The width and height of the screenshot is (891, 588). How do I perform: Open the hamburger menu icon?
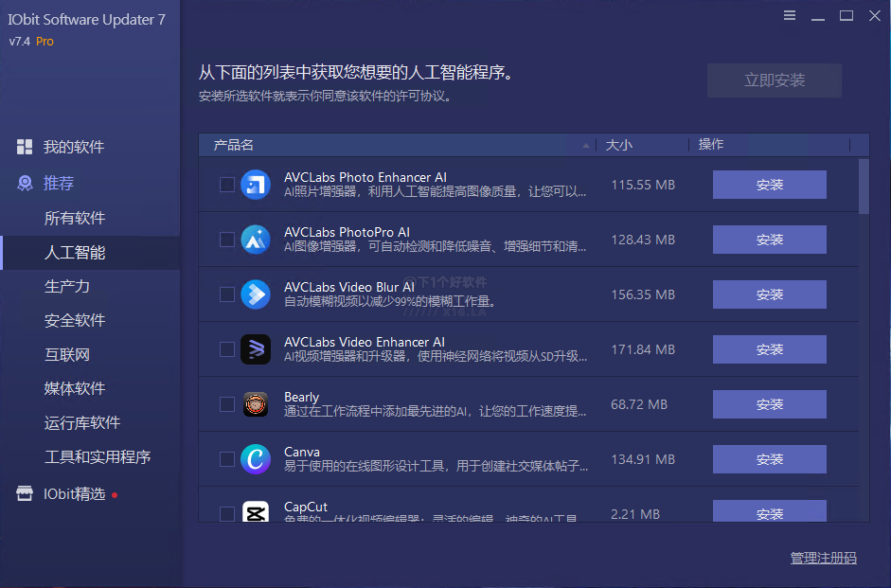coord(790,15)
